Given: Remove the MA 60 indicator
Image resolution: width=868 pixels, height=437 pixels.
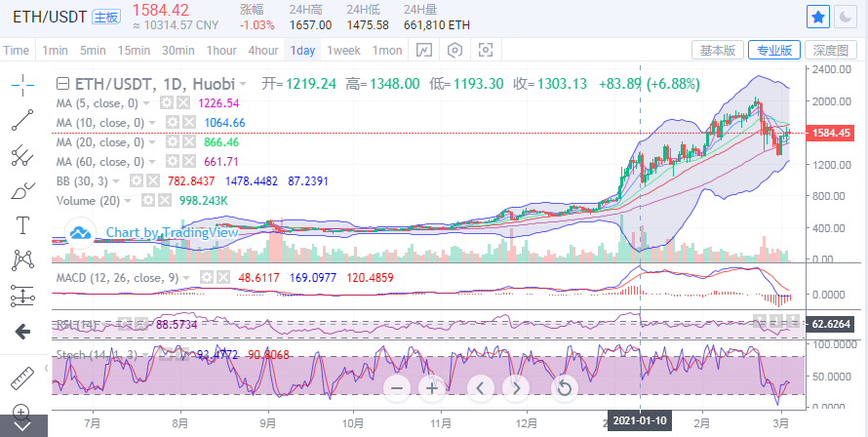Looking at the screenshot, I should (189, 162).
